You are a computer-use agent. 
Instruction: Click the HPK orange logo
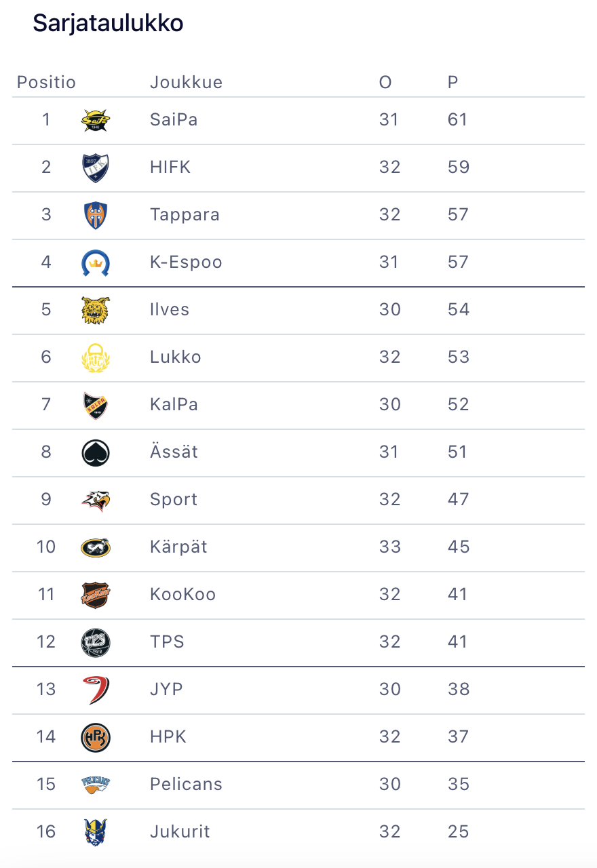click(x=95, y=738)
